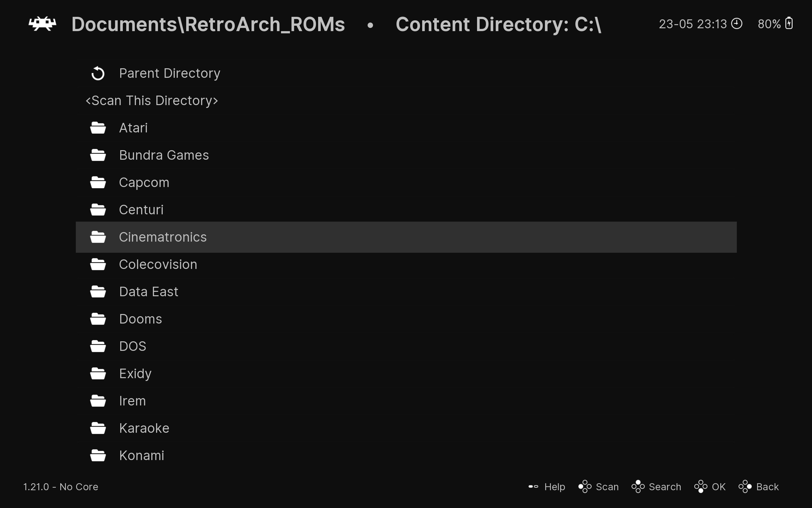Open the Bundra Games folder name
The width and height of the screenshot is (812, 508).
164,155
